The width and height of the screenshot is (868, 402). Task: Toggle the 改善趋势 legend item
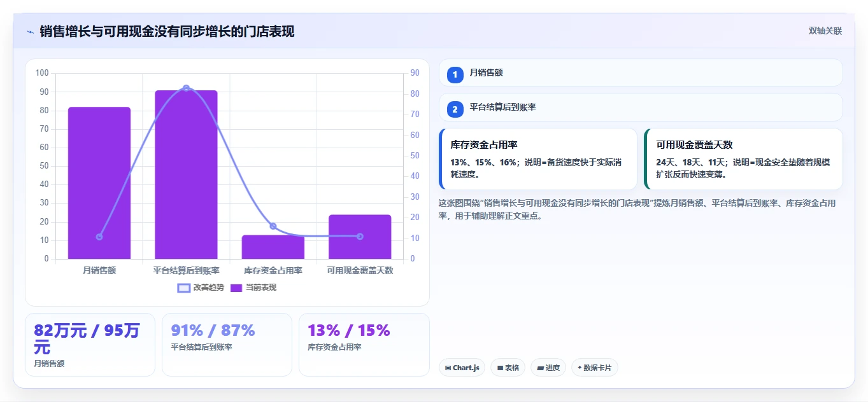pyautogui.click(x=201, y=288)
